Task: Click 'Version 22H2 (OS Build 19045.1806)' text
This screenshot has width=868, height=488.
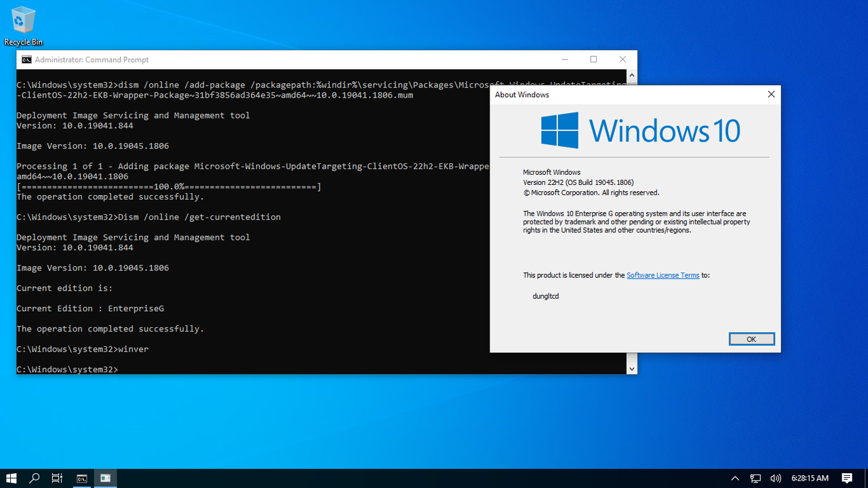Action: point(578,182)
